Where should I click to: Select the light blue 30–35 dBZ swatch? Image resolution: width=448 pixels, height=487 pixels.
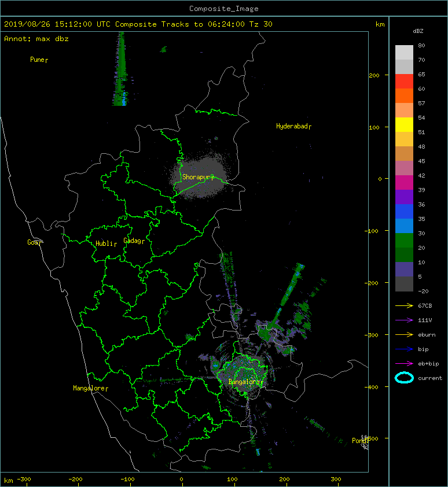pos(404,226)
